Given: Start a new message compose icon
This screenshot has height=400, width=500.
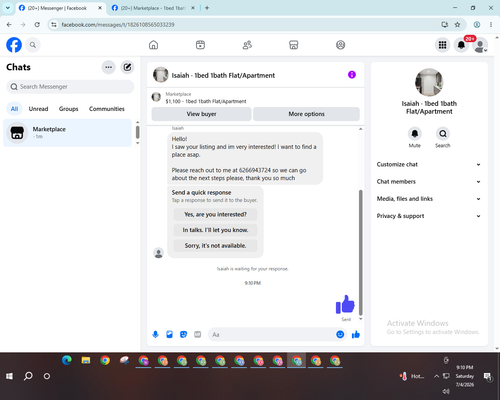Looking at the screenshot, I should click(127, 67).
